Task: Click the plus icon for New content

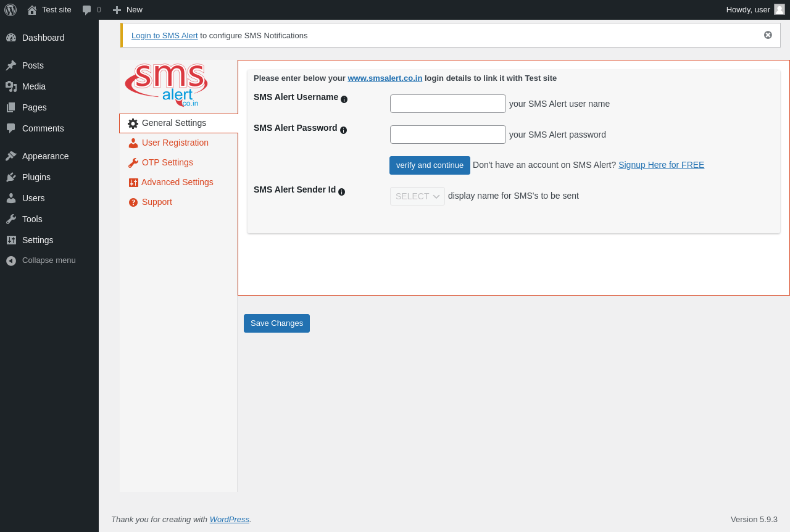Action: [x=117, y=10]
